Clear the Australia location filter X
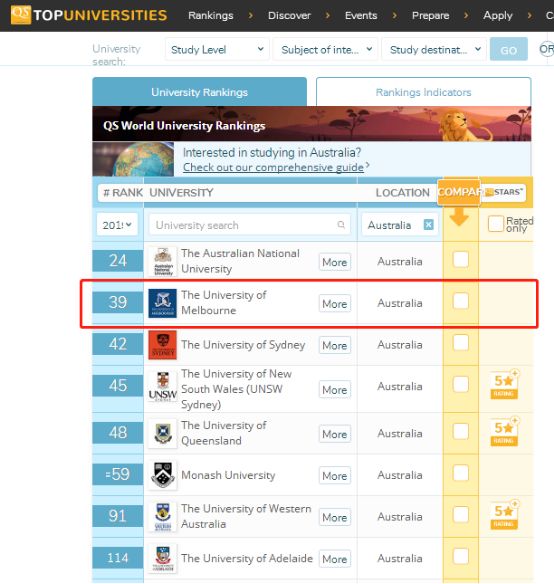 click(428, 225)
